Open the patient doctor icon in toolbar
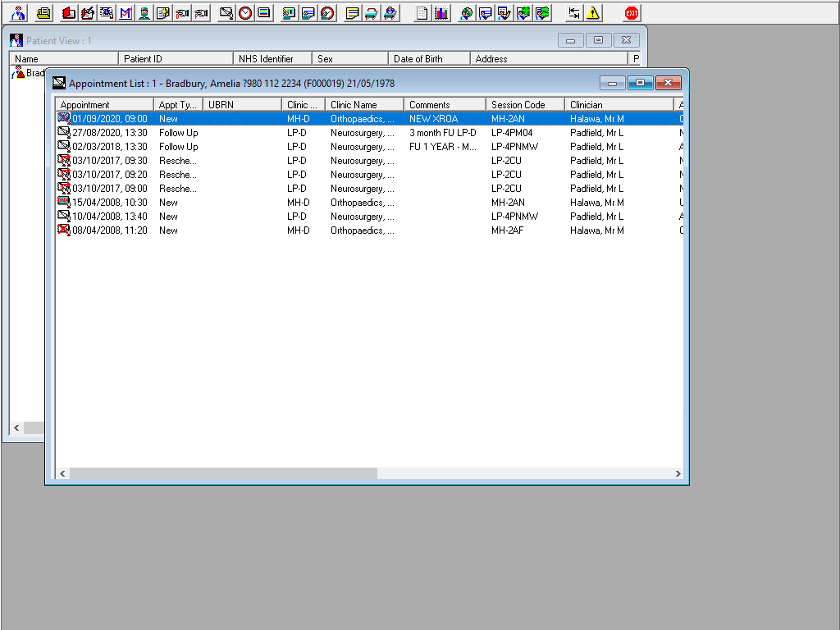The width and height of the screenshot is (840, 630). coord(18,13)
